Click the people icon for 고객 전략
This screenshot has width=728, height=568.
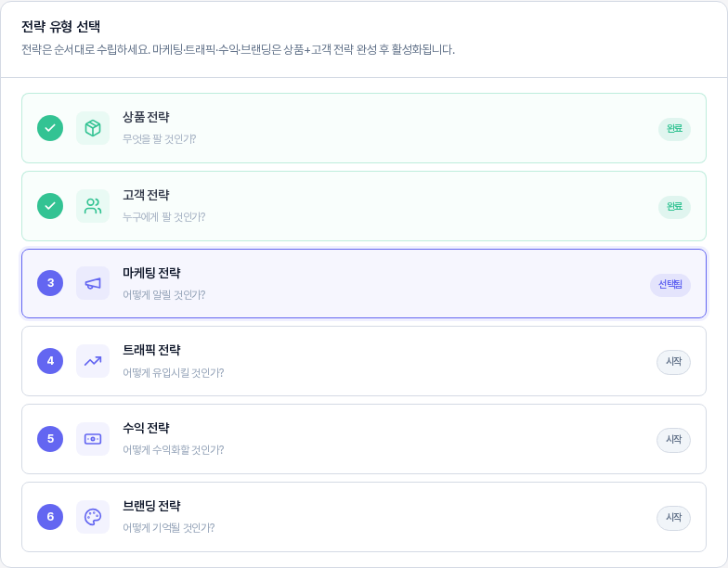click(93, 206)
